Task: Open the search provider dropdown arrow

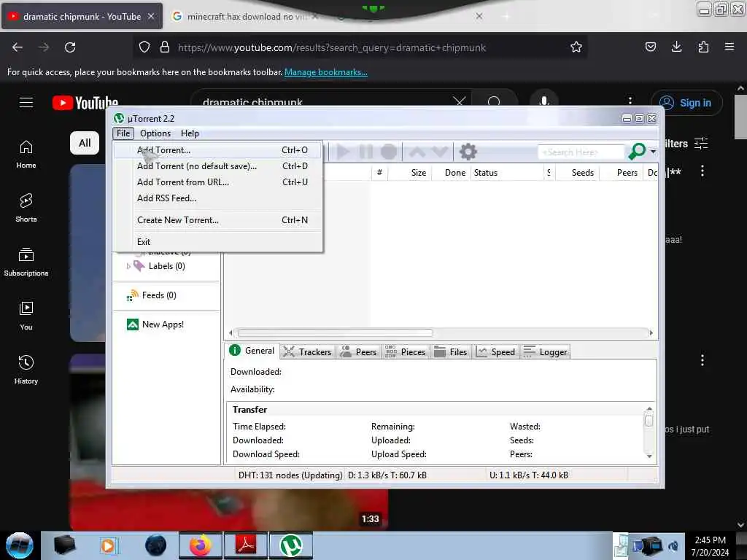Action: [x=653, y=152]
